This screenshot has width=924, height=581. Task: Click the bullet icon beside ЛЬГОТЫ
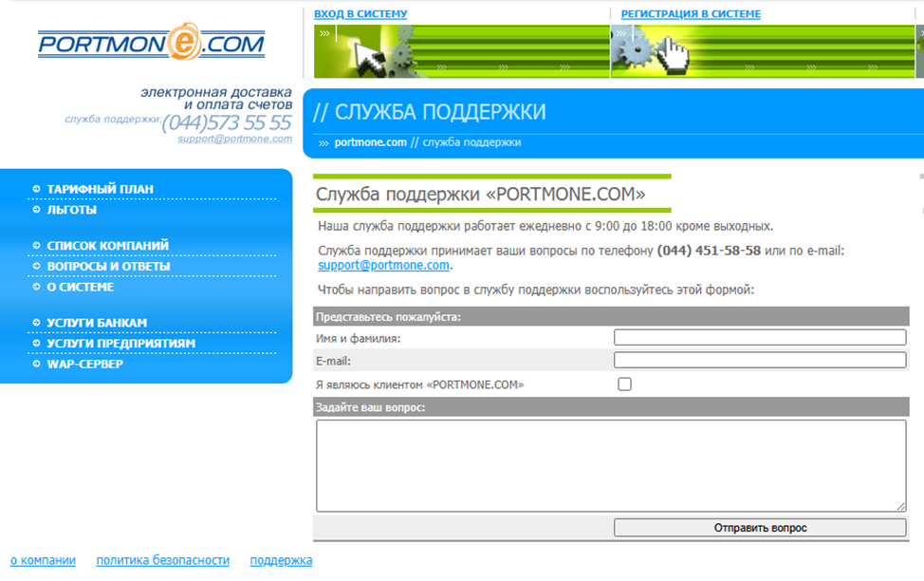[36, 210]
